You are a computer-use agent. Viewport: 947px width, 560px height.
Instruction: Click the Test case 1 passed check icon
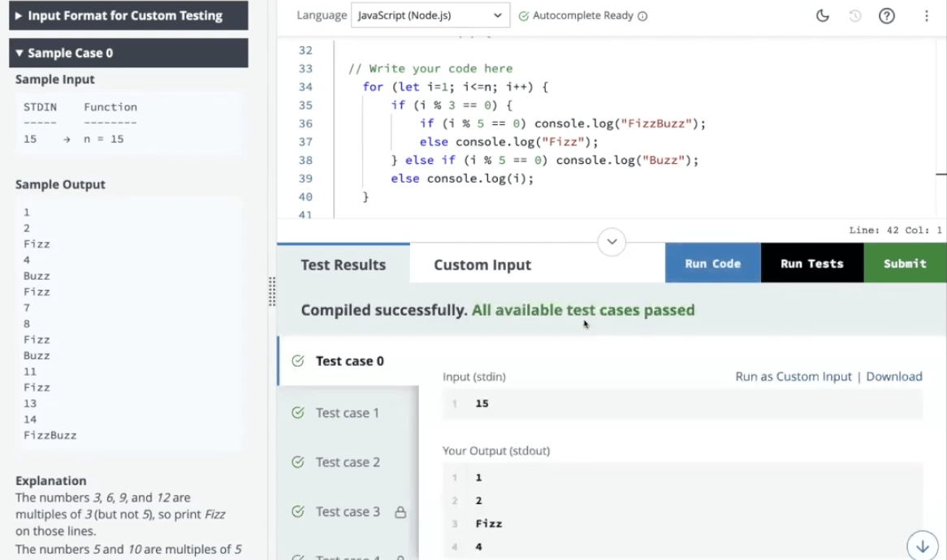pos(298,413)
